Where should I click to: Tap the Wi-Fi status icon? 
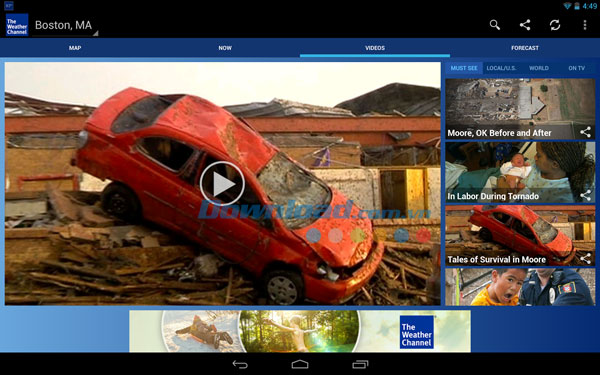click(567, 6)
